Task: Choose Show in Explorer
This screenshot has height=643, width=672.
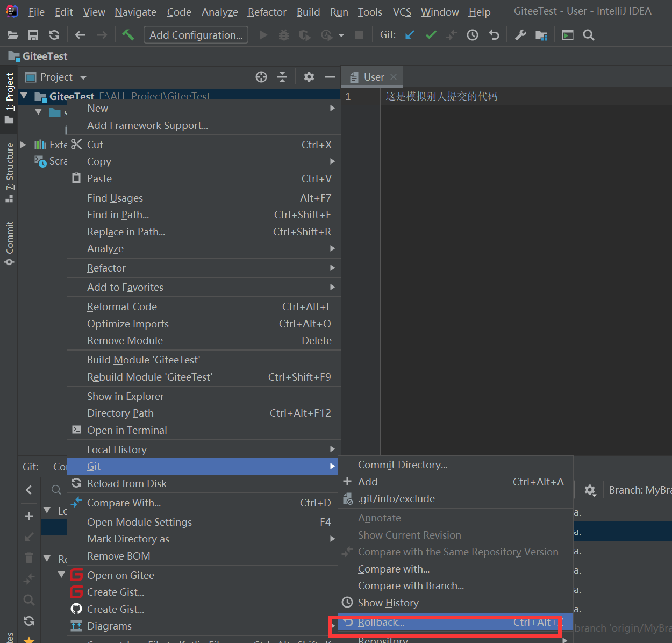Action: click(204, 396)
